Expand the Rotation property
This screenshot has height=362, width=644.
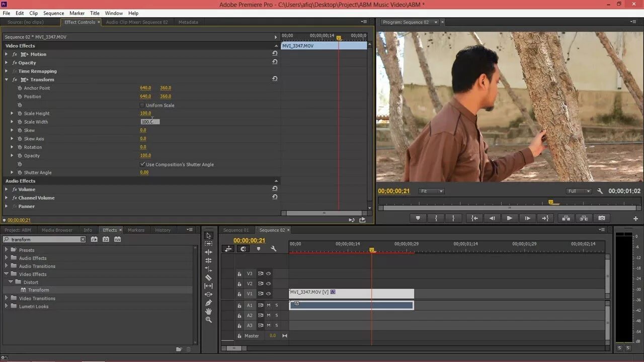tap(12, 147)
